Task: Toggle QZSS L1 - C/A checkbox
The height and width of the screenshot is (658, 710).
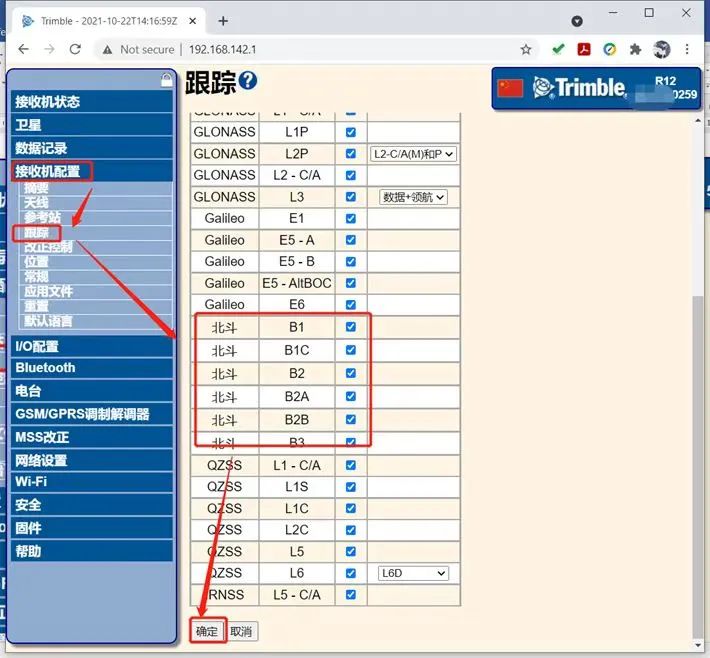Action: tap(350, 465)
